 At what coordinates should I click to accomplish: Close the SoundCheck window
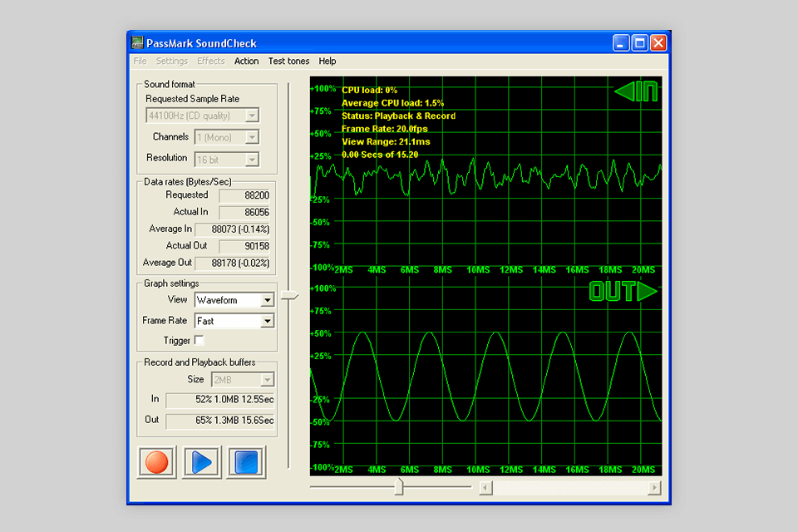(658, 43)
